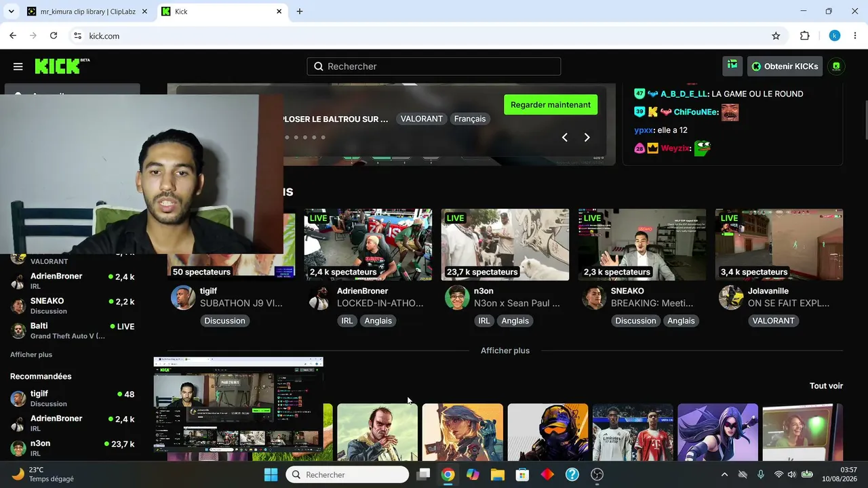
Task: Open n3on's live stream thumbnail
Action: click(505, 245)
